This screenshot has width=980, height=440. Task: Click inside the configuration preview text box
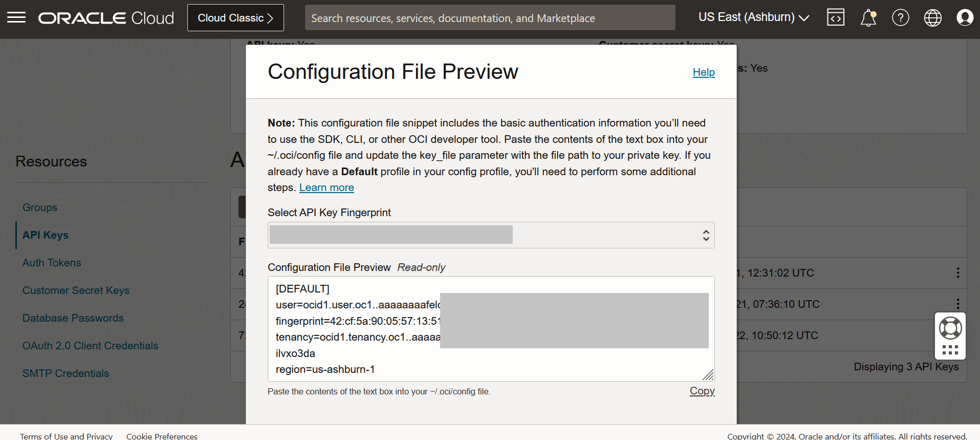point(491,329)
